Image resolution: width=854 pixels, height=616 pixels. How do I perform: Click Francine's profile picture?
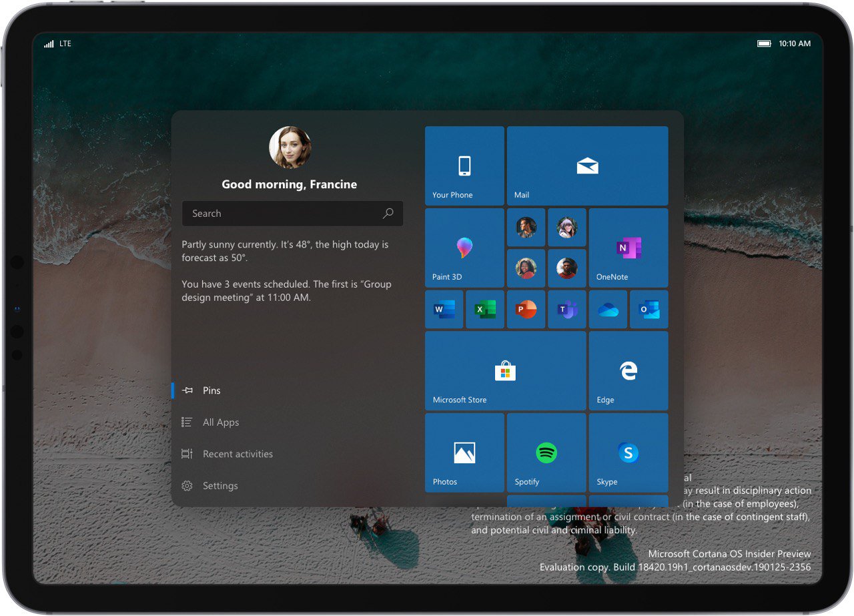[290, 147]
